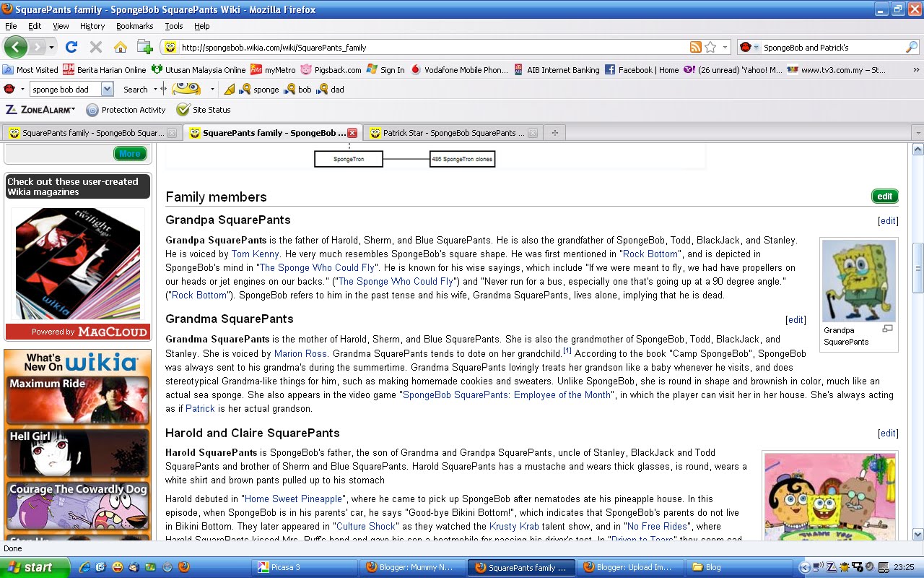Go back with the green Back arrow
The height and width of the screenshot is (578, 924).
(15, 47)
